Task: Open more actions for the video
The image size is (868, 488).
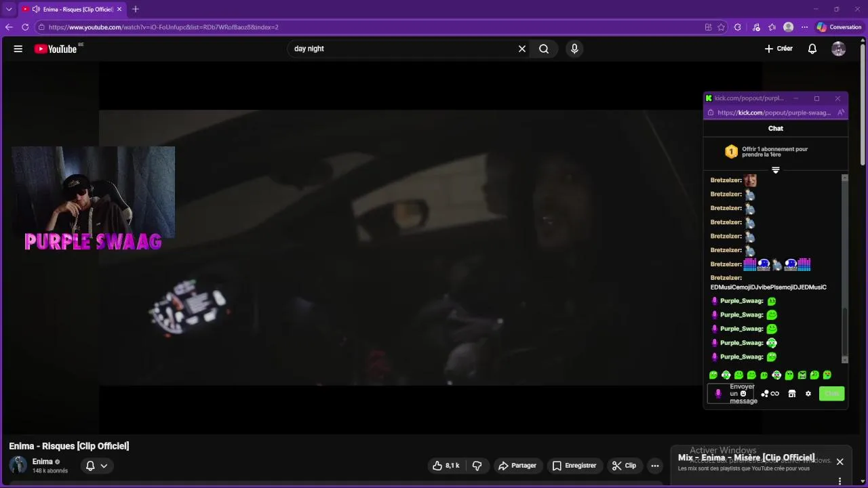Action: pyautogui.click(x=654, y=466)
